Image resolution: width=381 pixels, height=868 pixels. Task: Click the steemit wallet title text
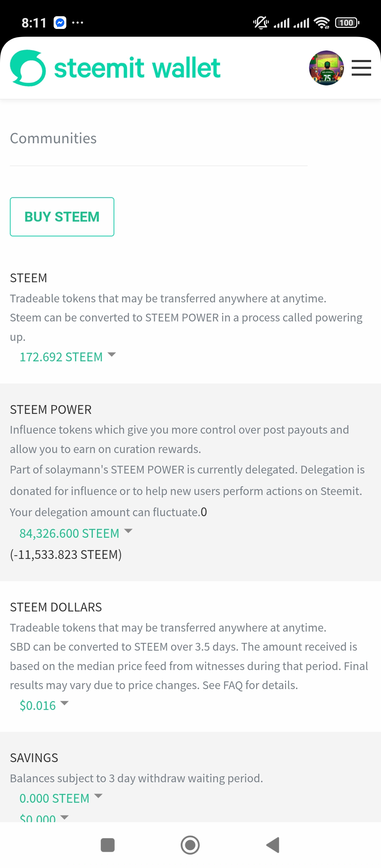137,68
